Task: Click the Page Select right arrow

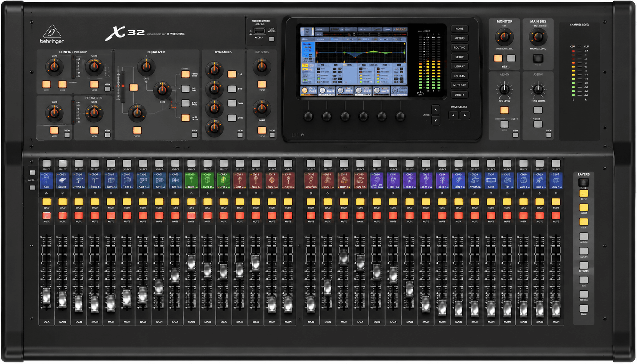Action: (465, 115)
